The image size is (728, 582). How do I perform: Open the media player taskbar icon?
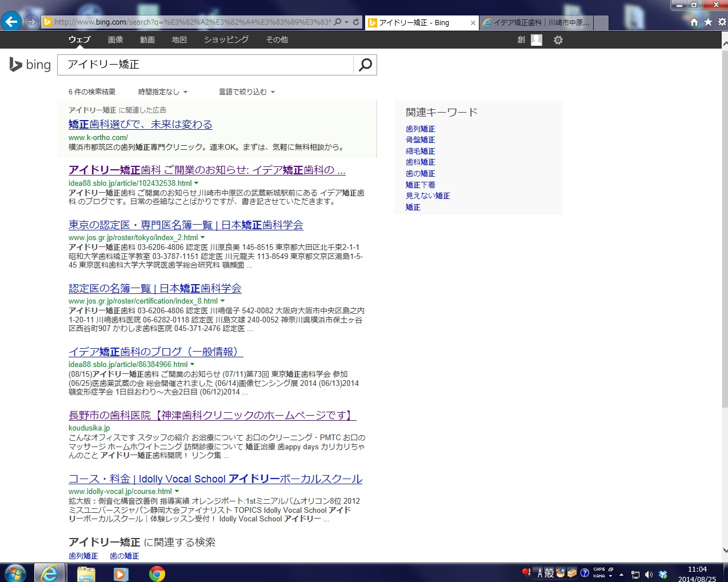click(121, 573)
